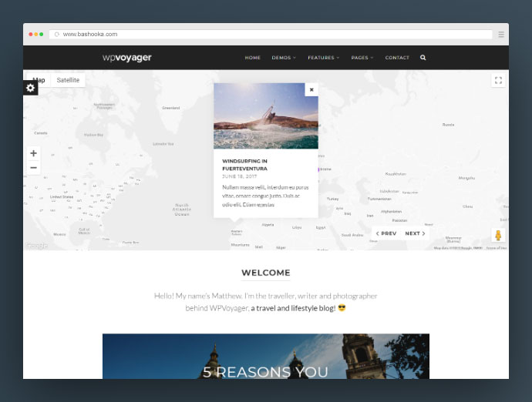This screenshot has width=532, height=402.
Task: Open the Contact page
Action: [397, 58]
